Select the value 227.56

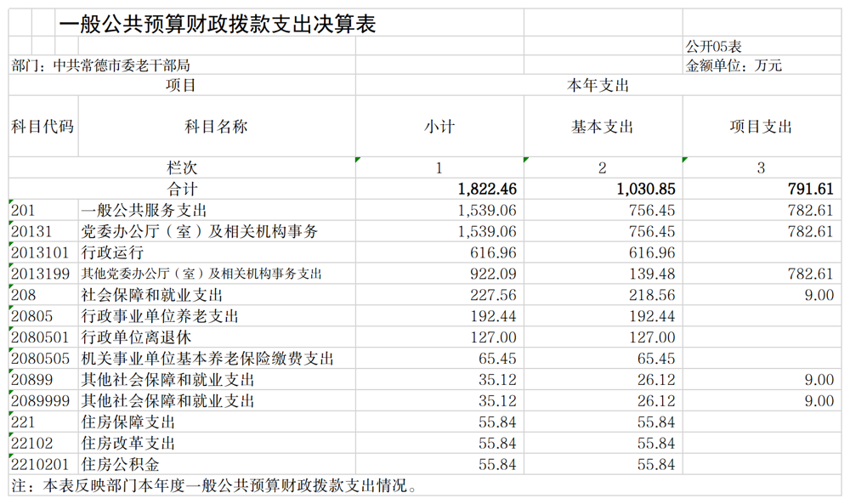493,295
